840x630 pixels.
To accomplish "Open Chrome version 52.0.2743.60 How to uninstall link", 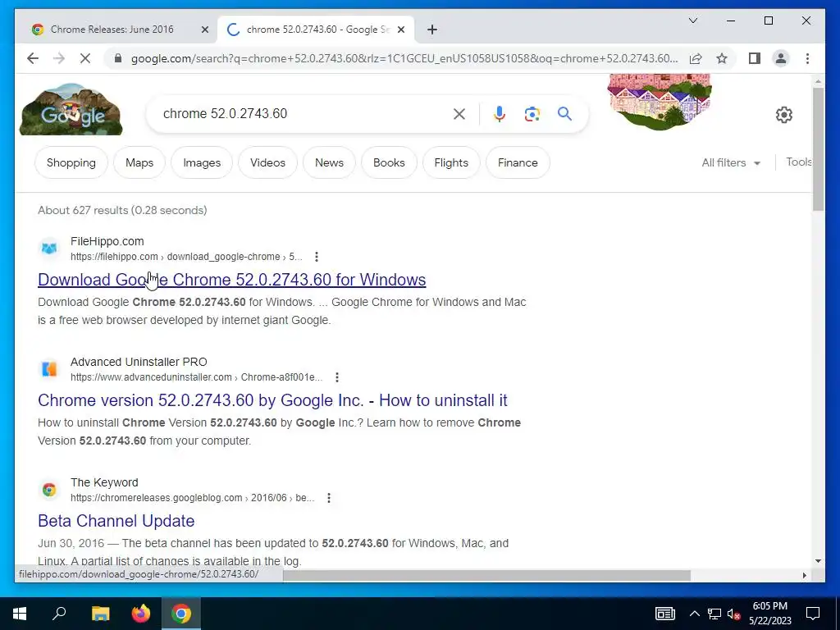I will pos(272,400).
